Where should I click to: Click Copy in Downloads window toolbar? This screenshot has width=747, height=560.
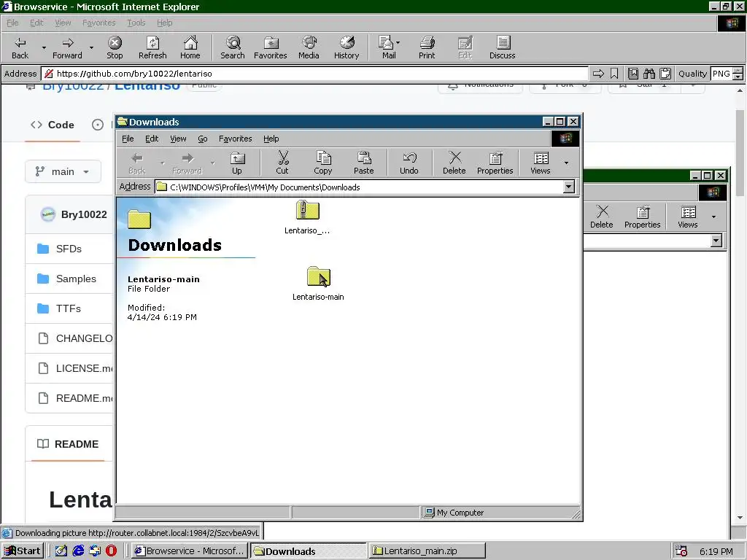[x=323, y=163]
